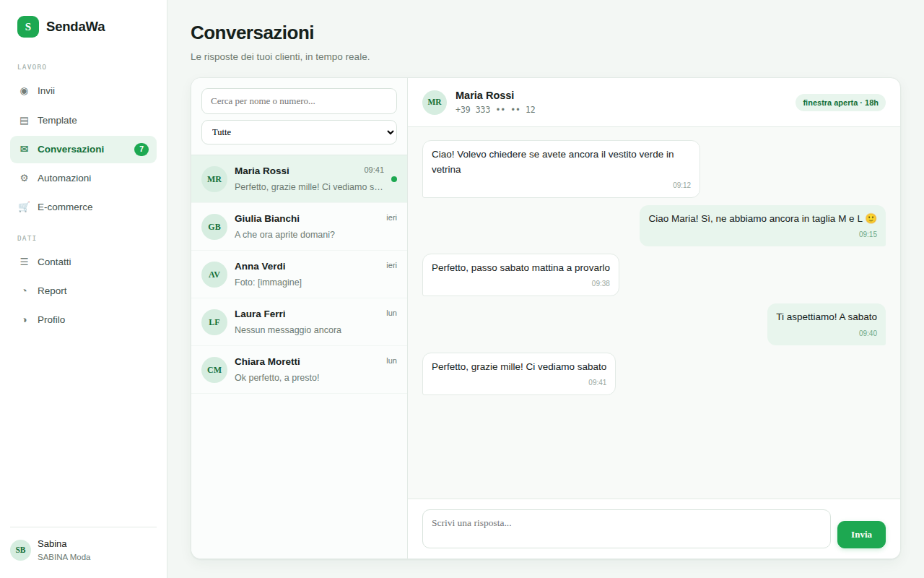Click the AV avatar of Anna Verdi
The image size is (924, 578).
point(214,275)
